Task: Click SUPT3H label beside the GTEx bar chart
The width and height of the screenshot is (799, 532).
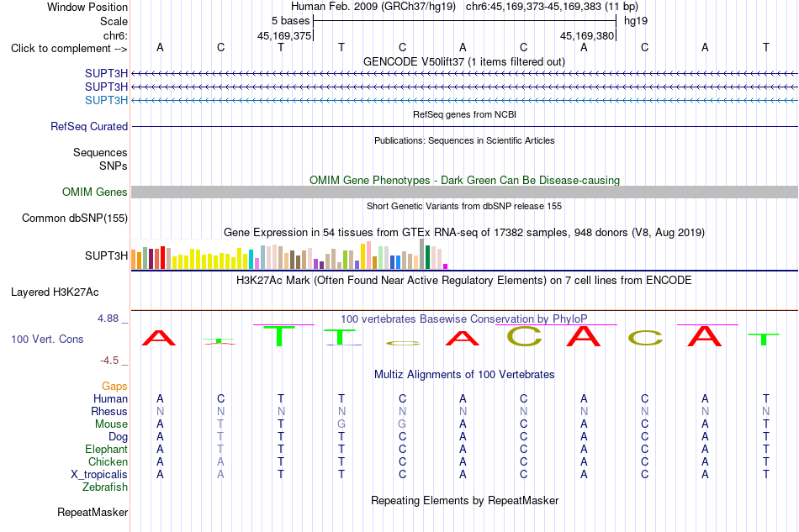Action: point(106,255)
